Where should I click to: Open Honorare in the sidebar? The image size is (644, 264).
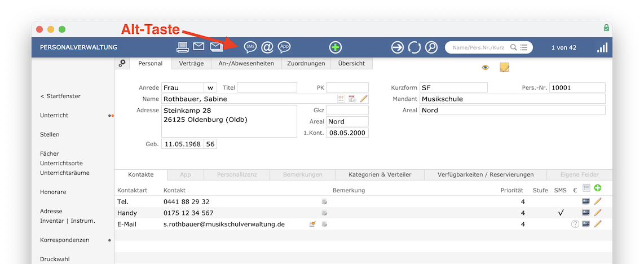53,192
